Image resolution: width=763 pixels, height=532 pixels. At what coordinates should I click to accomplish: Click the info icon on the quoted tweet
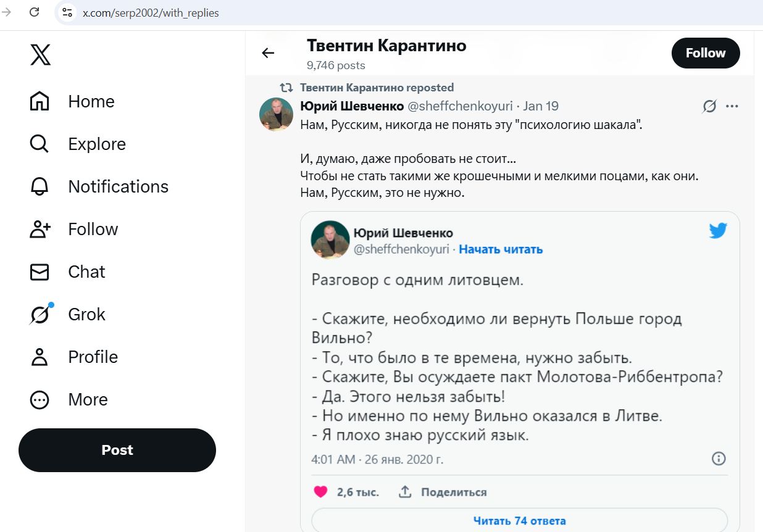point(718,459)
